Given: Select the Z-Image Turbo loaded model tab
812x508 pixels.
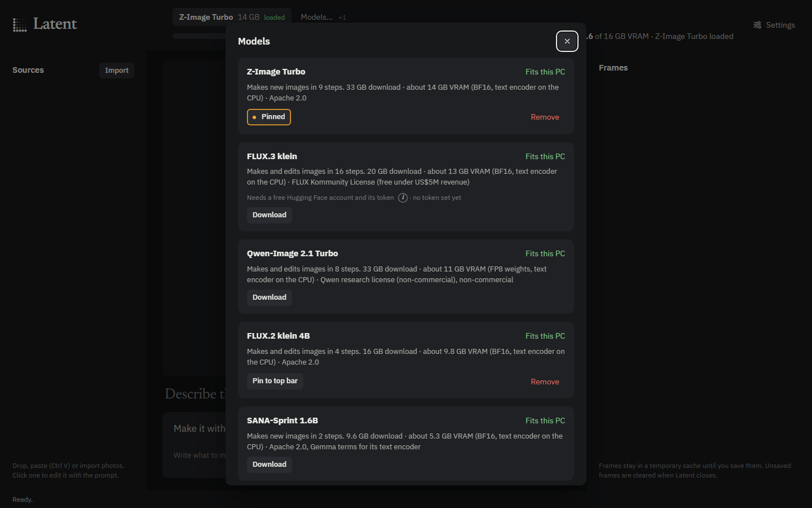Looking at the screenshot, I should click(232, 17).
